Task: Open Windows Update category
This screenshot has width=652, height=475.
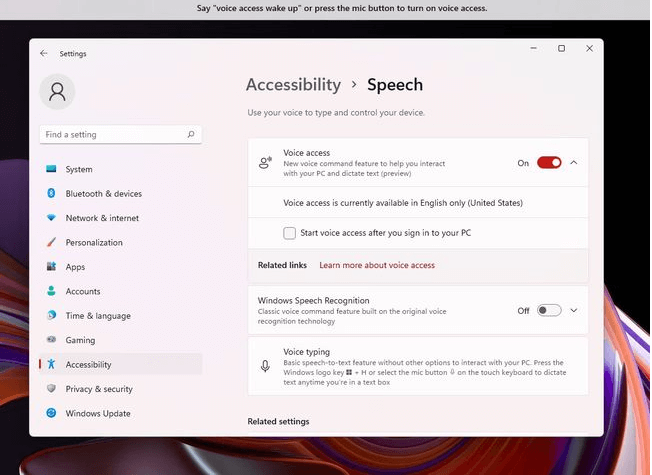Action: coord(121,413)
